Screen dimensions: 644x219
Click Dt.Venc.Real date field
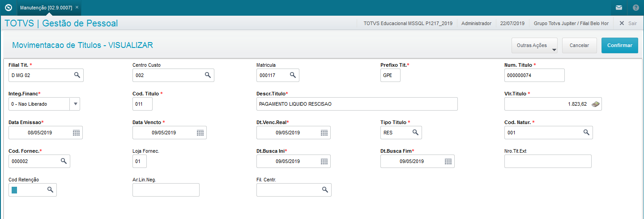[x=294, y=133]
